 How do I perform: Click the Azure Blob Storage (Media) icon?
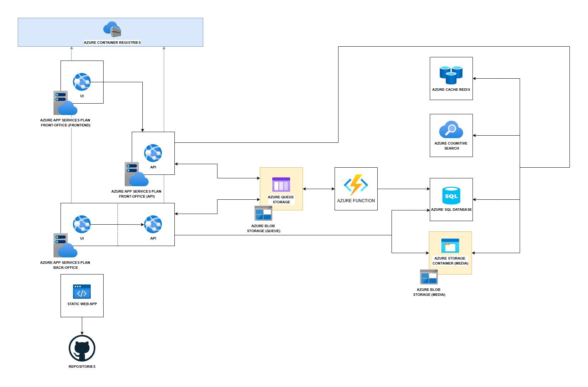[429, 277]
